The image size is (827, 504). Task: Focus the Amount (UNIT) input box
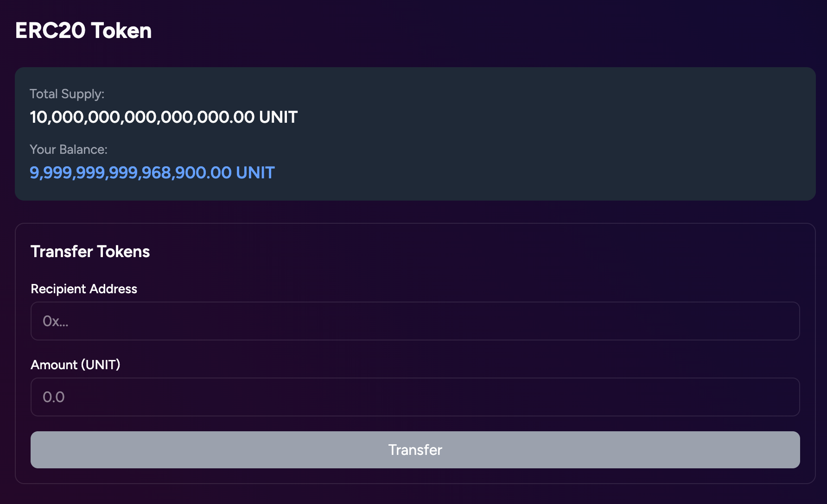click(415, 397)
